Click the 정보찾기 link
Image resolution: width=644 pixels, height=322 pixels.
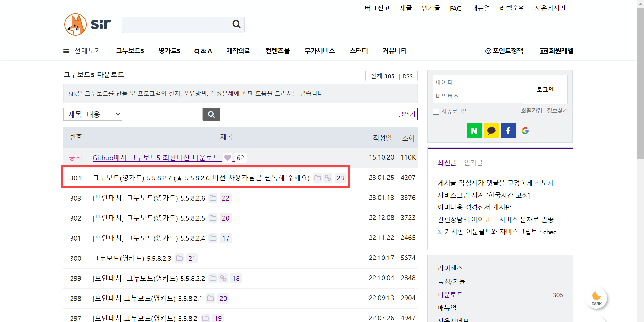[x=557, y=111]
